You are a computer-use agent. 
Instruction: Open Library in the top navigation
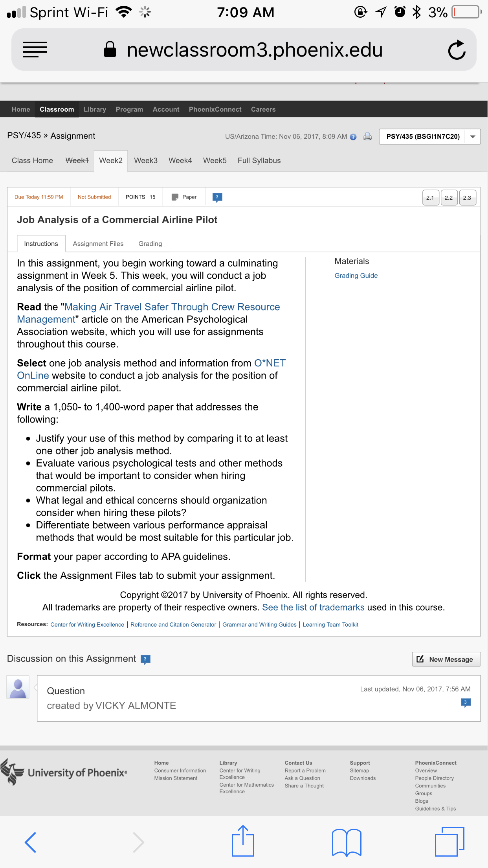95,109
